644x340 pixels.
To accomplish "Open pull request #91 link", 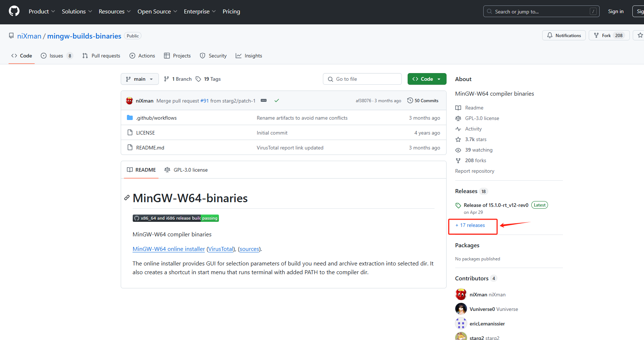I will (204, 101).
